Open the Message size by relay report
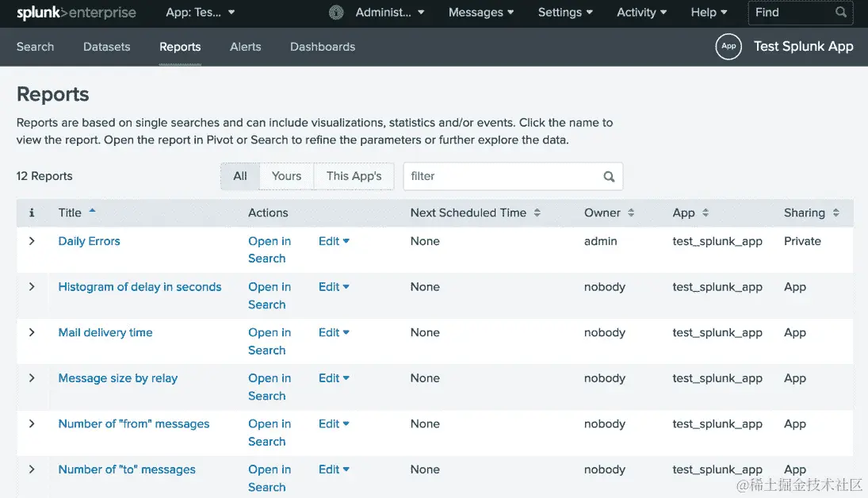Image resolution: width=868 pixels, height=498 pixels. (x=118, y=377)
